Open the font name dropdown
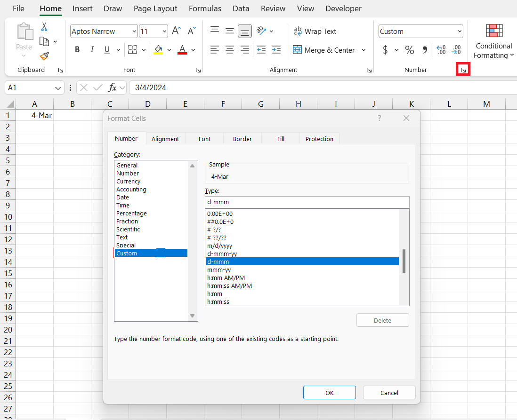The height and width of the screenshot is (420, 517). [134, 32]
